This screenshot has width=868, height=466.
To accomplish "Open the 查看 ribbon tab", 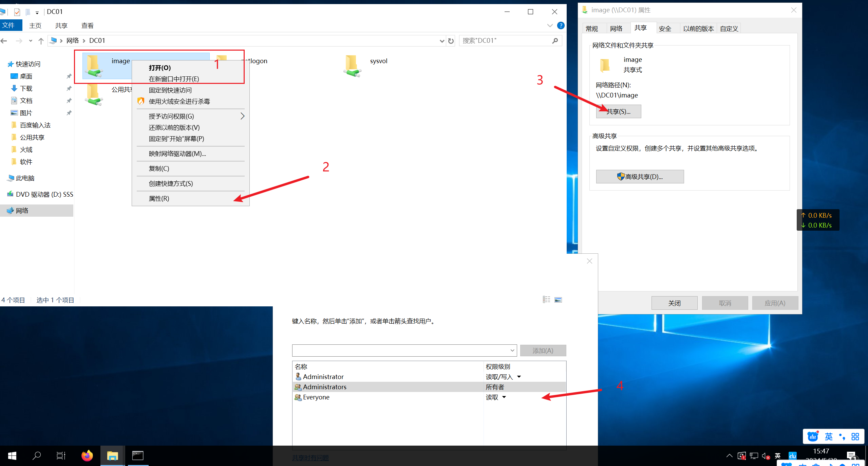I will 88,25.
